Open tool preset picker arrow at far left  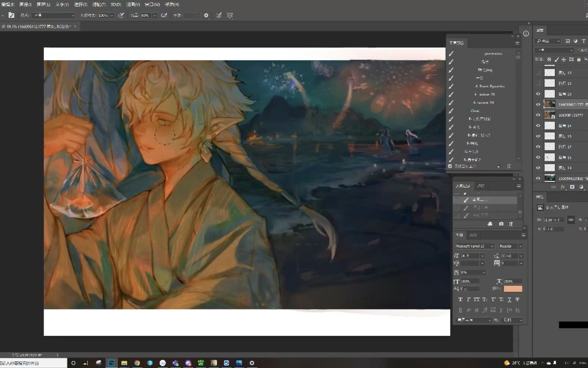tap(3, 15)
